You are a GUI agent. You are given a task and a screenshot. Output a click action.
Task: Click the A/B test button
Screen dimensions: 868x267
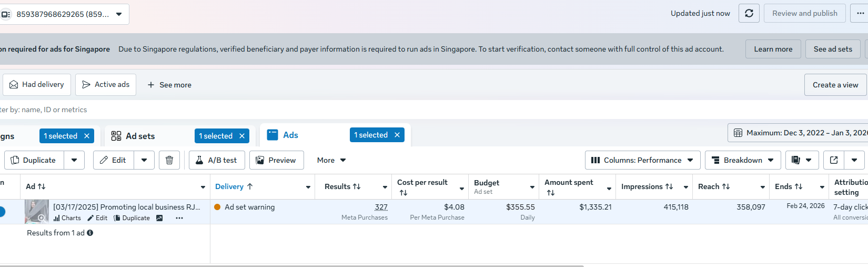[x=217, y=160]
